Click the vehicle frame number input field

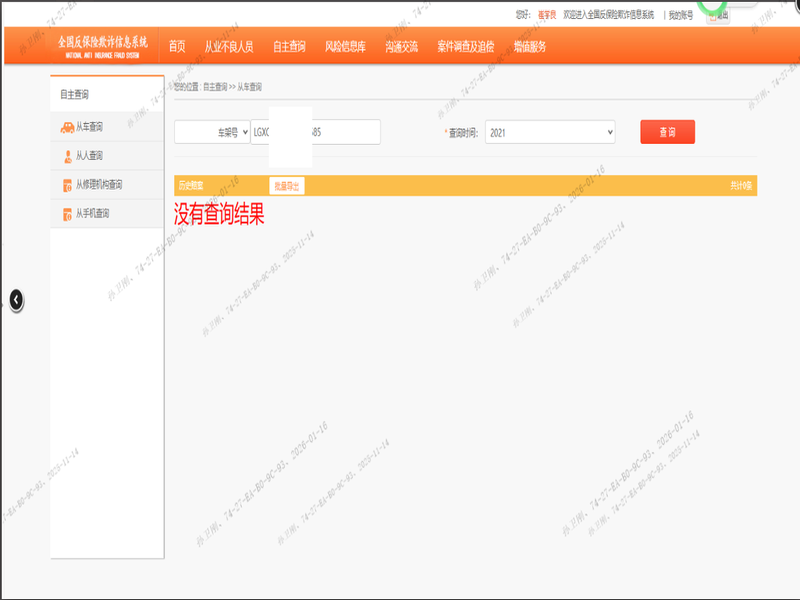pyautogui.click(x=315, y=132)
